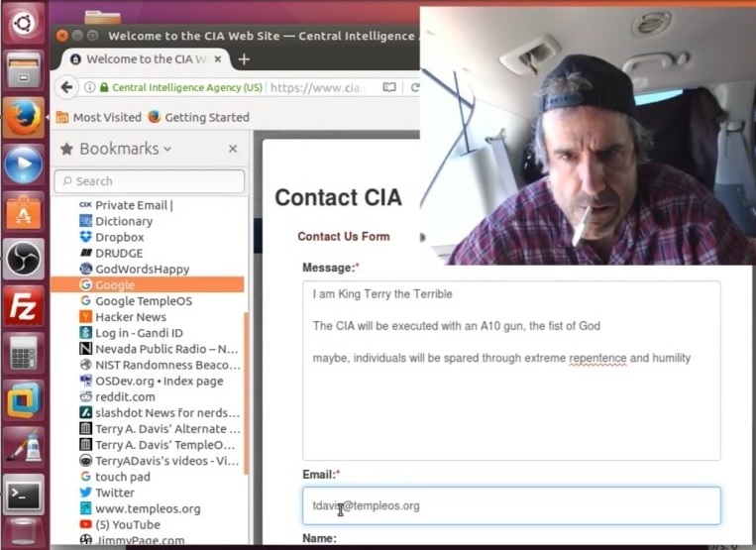Toggle Reader View icon in address bar
The width and height of the screenshot is (756, 550).
(389, 87)
